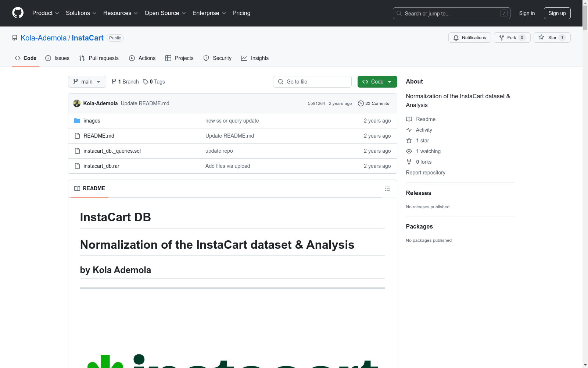Expand the Enterprise menu
The width and height of the screenshot is (588, 368).
(209, 13)
